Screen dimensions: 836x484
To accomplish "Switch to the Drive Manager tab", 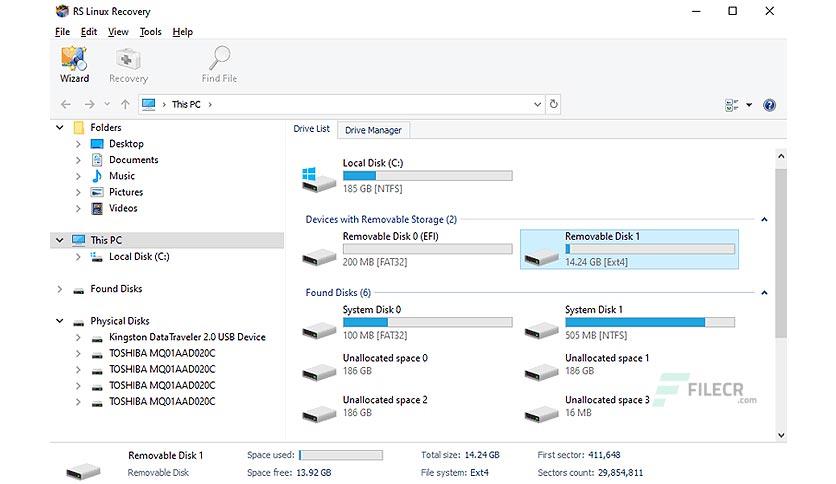I will tap(373, 130).
